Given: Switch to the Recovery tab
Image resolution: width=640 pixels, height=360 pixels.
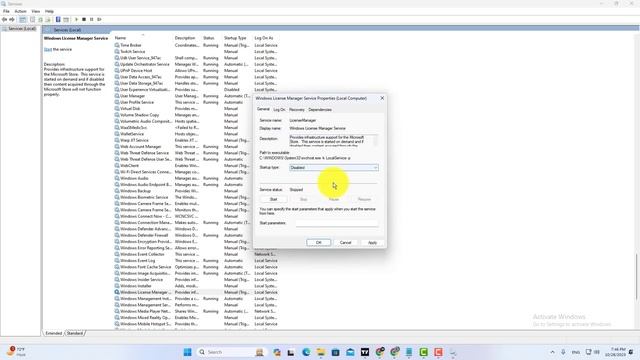Looking at the screenshot, I should 297,110.
